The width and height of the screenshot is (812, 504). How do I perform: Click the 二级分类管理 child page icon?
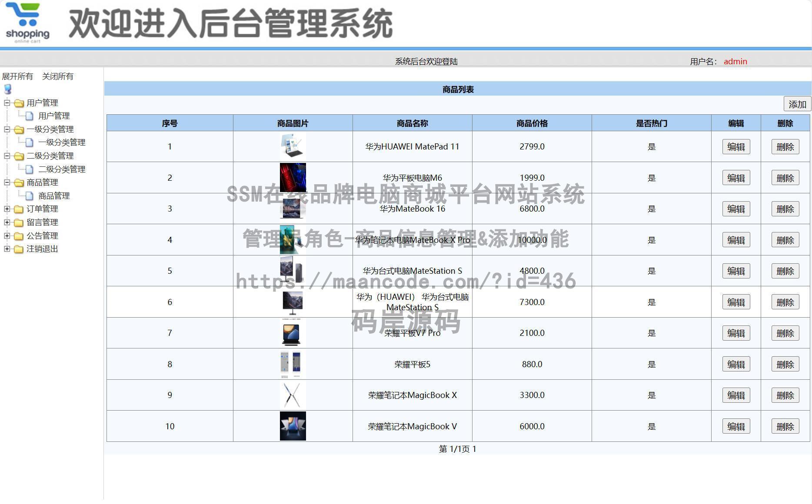[30, 169]
